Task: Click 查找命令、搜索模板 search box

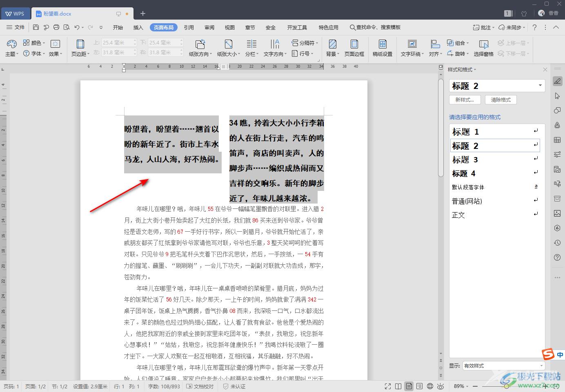Action: 375,27
